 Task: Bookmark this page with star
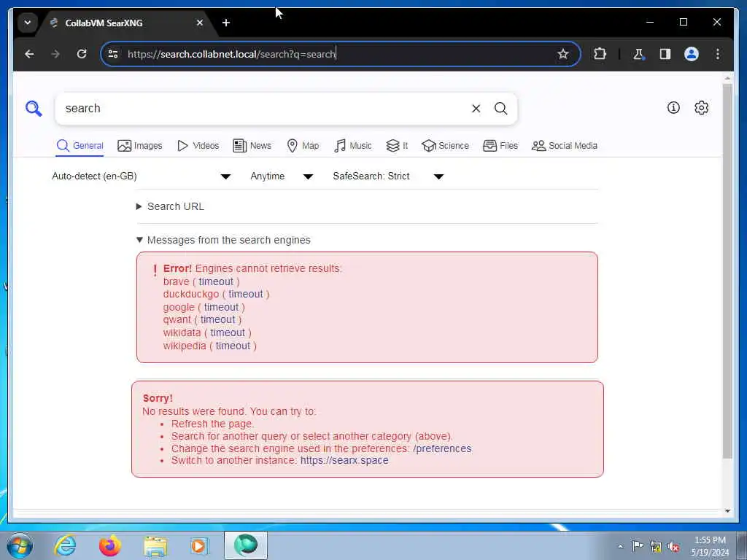[562, 54]
